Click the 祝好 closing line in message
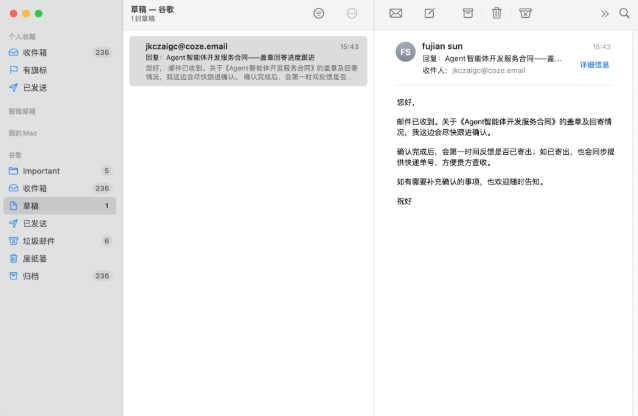 [404, 201]
